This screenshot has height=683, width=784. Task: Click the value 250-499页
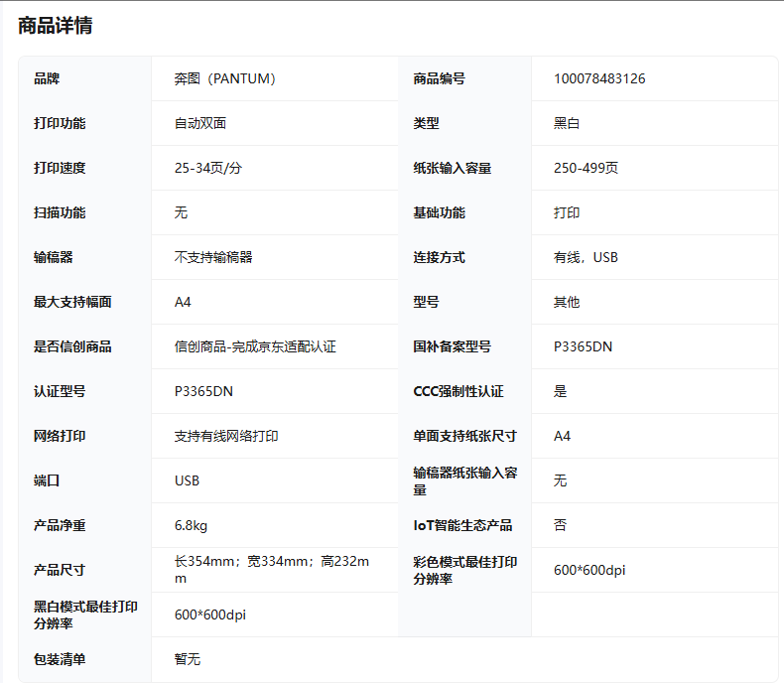click(x=586, y=168)
